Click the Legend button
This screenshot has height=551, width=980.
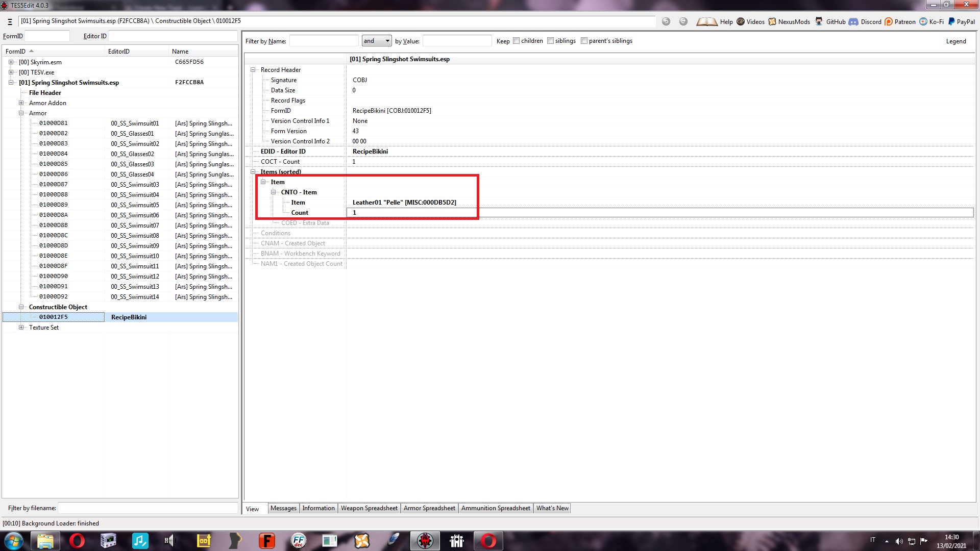click(x=956, y=41)
